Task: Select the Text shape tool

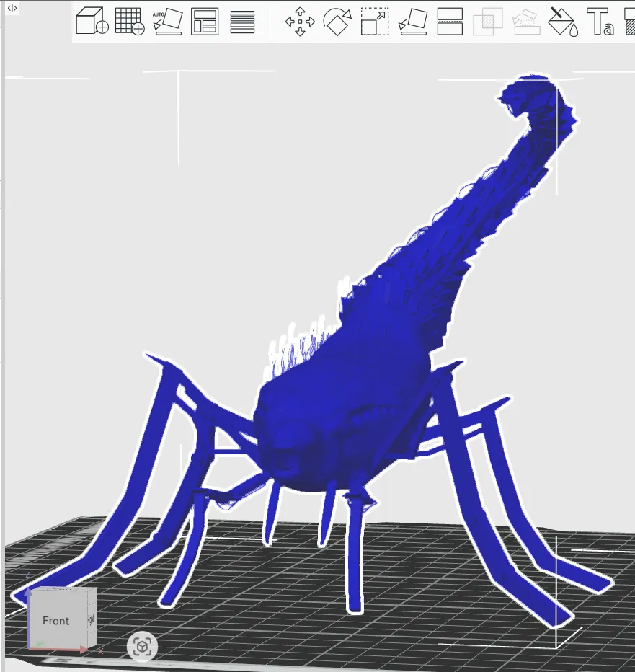Action: (600, 22)
